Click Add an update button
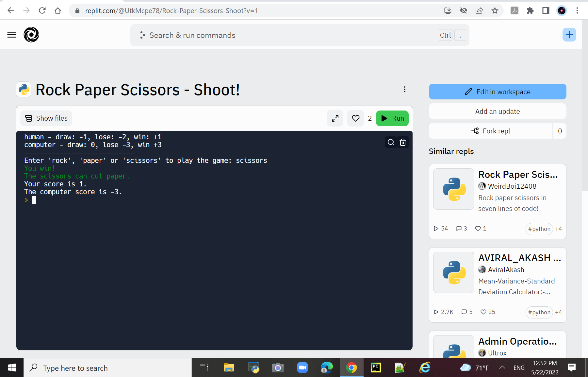This screenshot has height=377, width=588. (x=498, y=111)
